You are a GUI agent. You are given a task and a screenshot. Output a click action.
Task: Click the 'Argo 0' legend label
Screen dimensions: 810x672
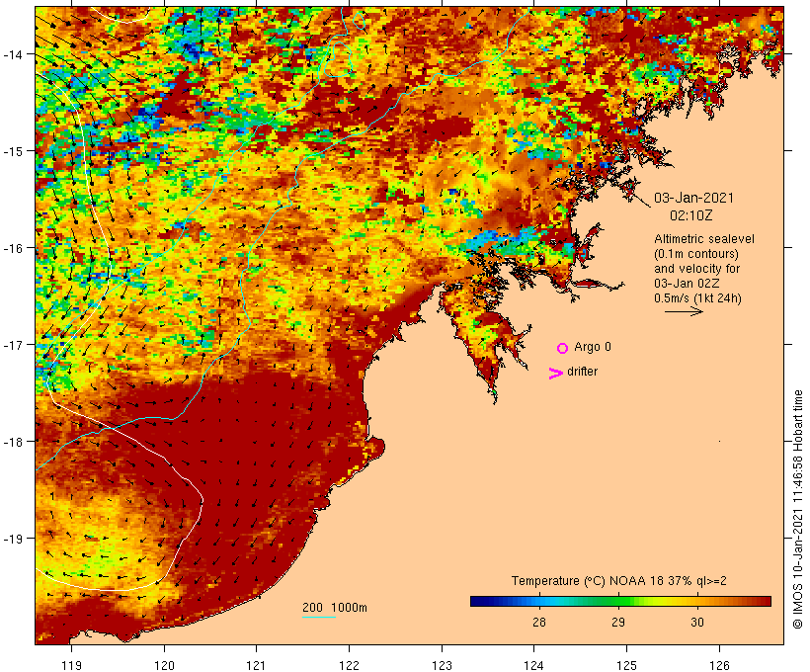(x=593, y=347)
